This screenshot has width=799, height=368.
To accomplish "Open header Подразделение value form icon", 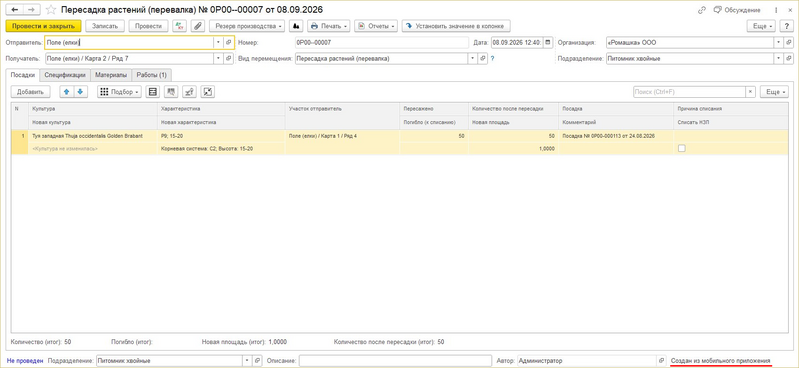I will click(789, 59).
